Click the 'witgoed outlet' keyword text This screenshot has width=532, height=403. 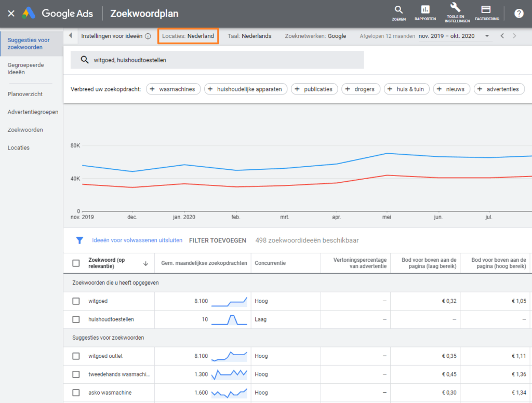coord(105,356)
